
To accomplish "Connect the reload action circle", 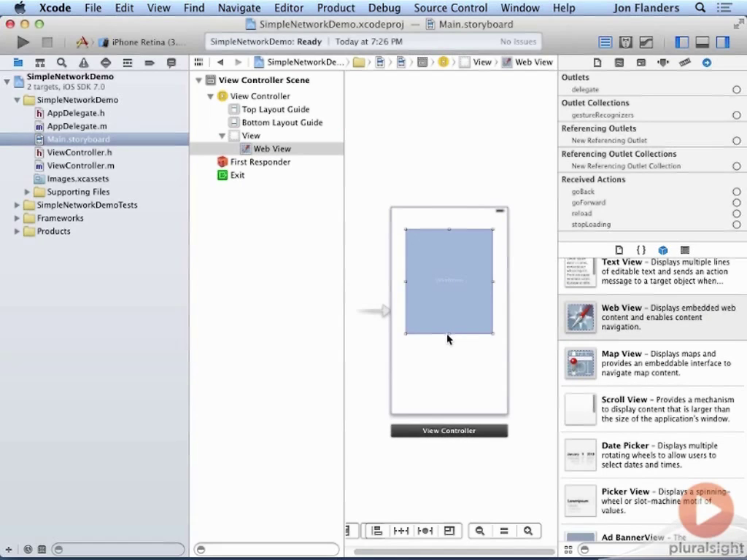I will point(737,214).
